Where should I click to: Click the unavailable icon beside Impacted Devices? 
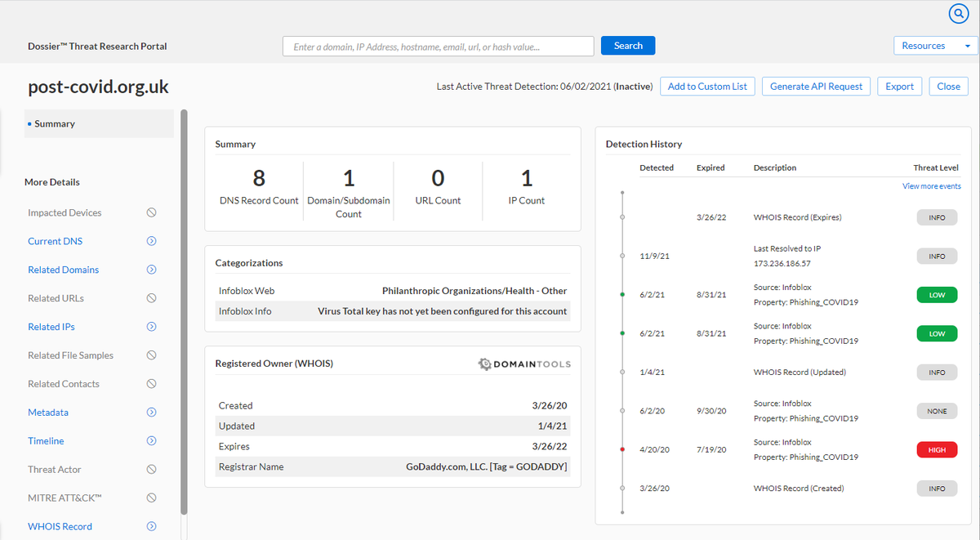(151, 212)
